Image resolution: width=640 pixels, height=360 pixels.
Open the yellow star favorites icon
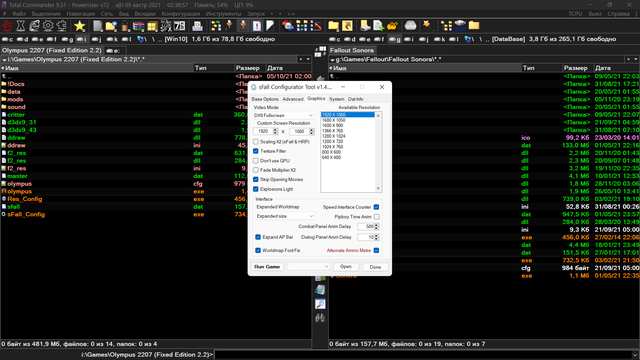tap(80, 26)
